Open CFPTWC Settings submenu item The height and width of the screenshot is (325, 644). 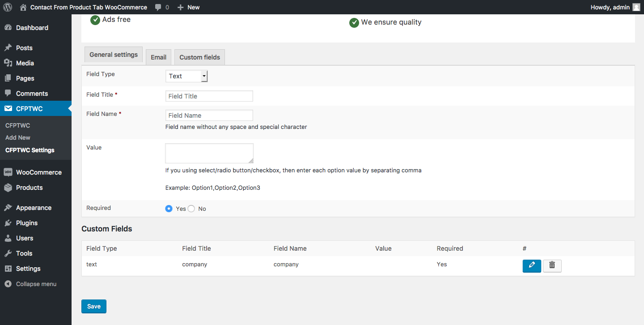[30, 150]
